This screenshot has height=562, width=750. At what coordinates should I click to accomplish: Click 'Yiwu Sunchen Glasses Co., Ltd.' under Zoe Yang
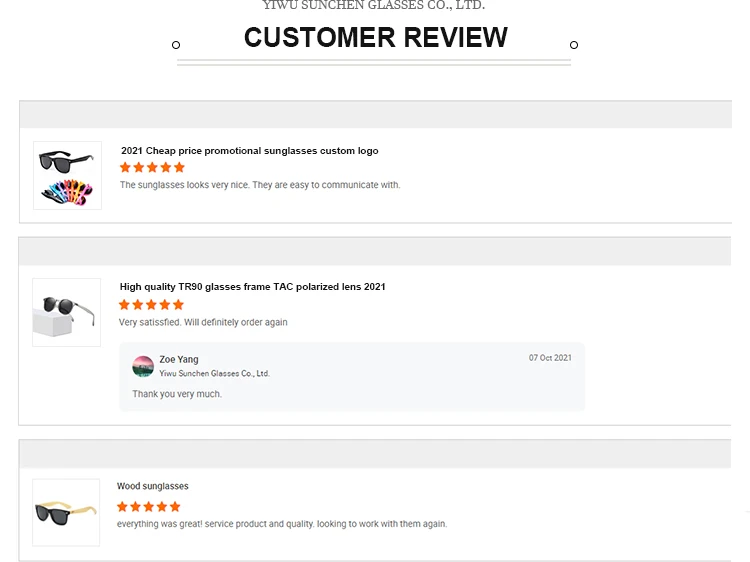click(214, 374)
